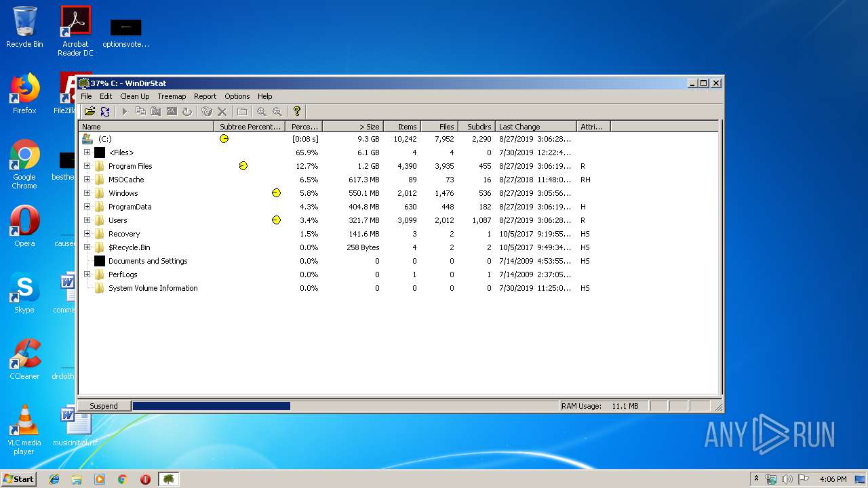Click the Zoom Out magnifier icon
This screenshot has width=868, height=488.
pos(277,111)
